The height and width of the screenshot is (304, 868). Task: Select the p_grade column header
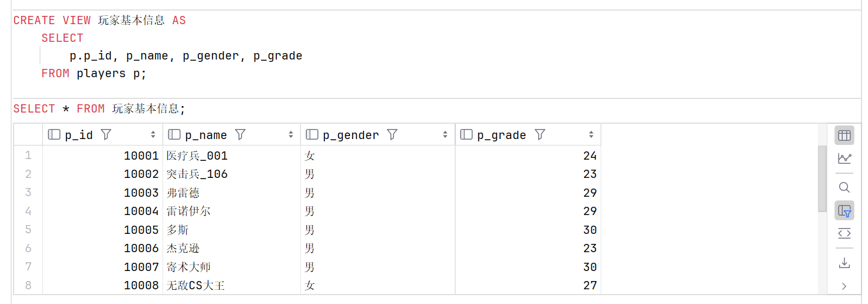(528, 135)
